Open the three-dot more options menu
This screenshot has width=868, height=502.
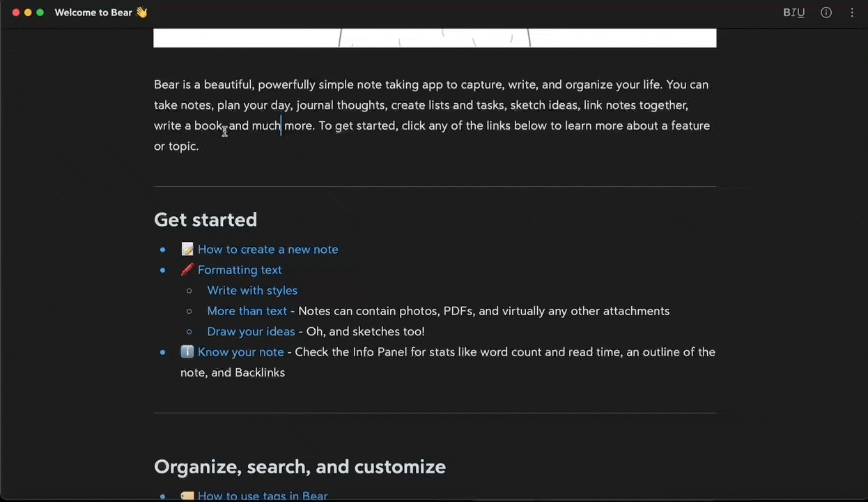[x=852, y=13]
